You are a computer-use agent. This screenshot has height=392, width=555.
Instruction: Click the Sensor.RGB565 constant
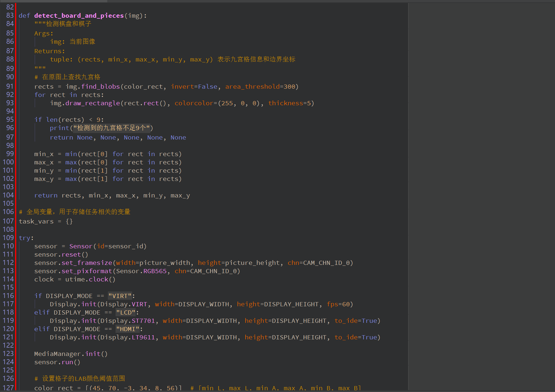141,271
